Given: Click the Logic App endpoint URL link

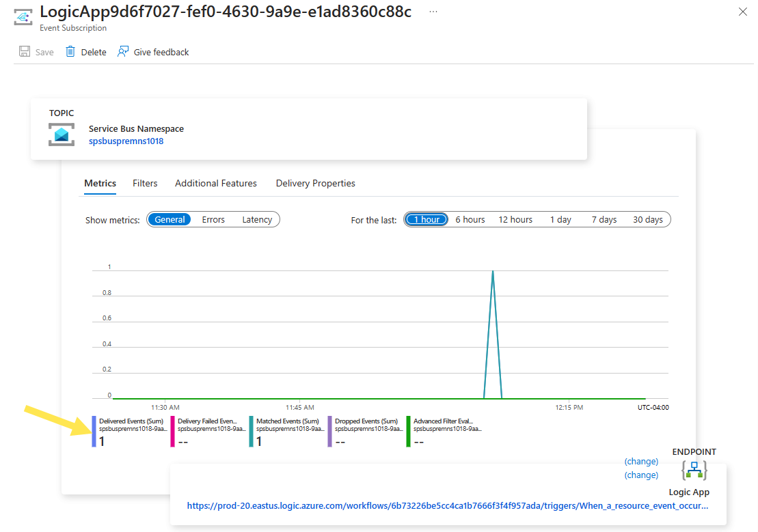Looking at the screenshot, I should coord(448,505).
